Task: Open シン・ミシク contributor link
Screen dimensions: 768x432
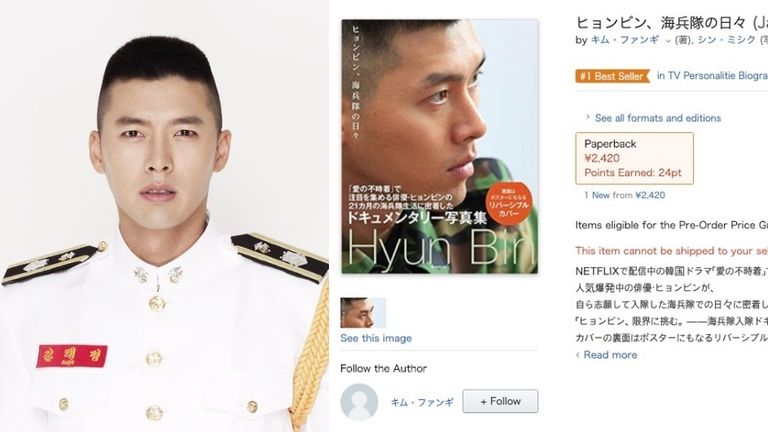Action: pyautogui.click(x=727, y=40)
